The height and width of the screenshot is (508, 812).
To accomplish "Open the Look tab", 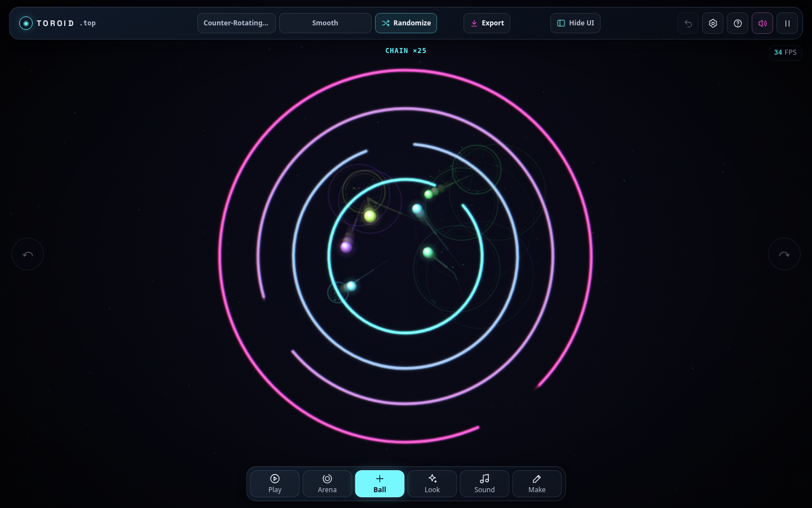I will (432, 484).
